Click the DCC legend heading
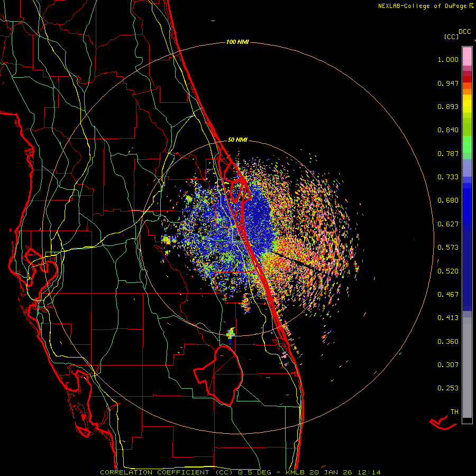 [x=464, y=32]
